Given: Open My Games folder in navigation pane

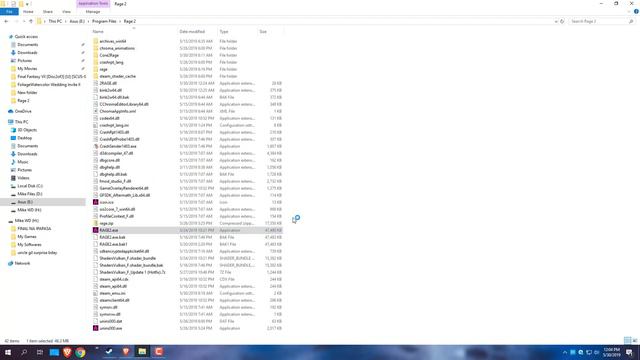Looking at the screenshot, I should click(27, 237).
